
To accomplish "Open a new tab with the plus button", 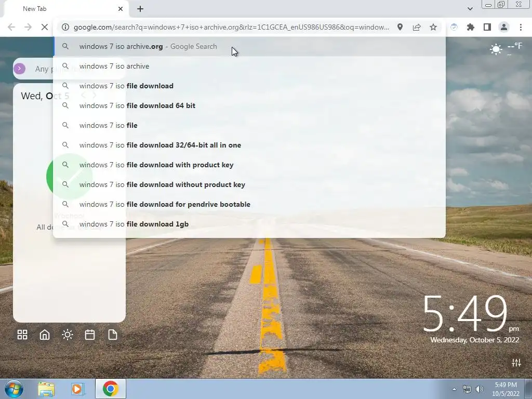I will pos(140,9).
